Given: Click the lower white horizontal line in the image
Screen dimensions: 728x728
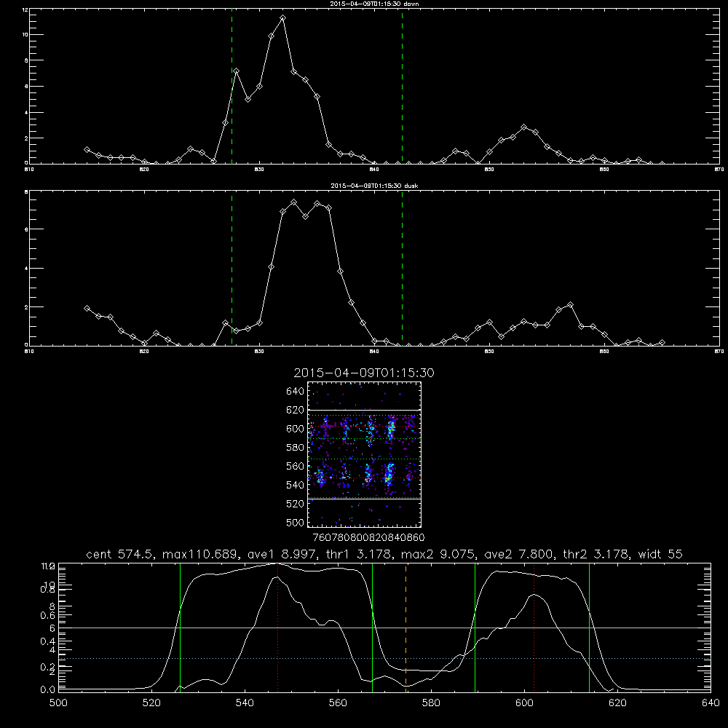Looking at the screenshot, I should coord(364,499).
